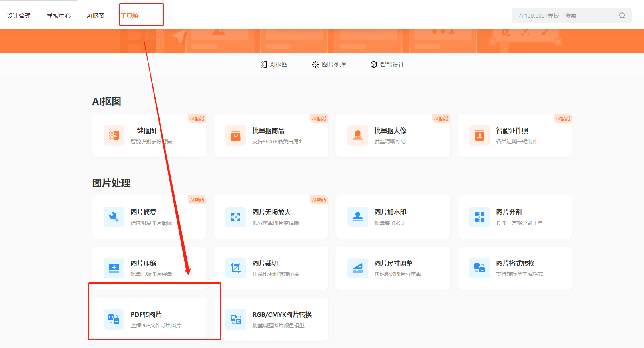Open the 批量抠商品 shopping bag icon
Viewport: 644px width, 348px height.
coord(236,135)
